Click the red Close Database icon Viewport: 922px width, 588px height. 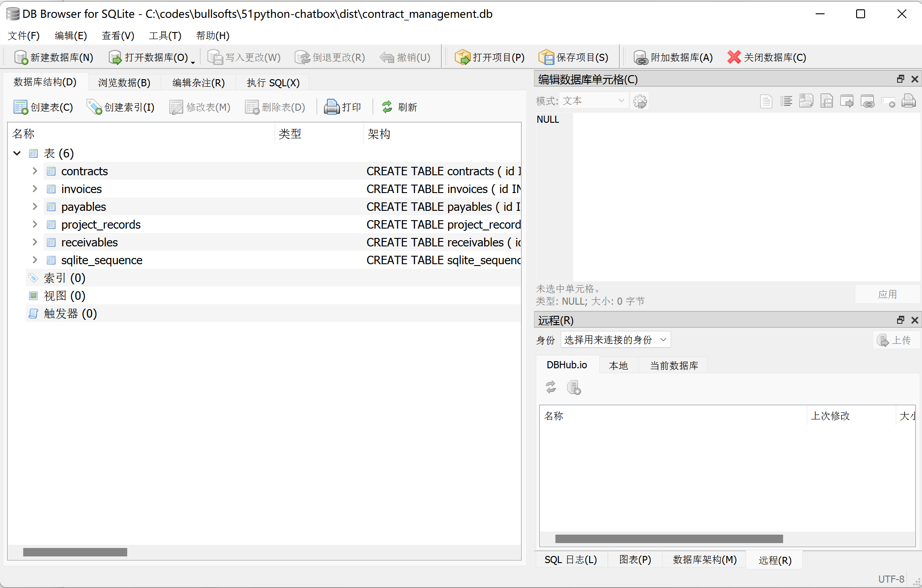[x=734, y=57]
